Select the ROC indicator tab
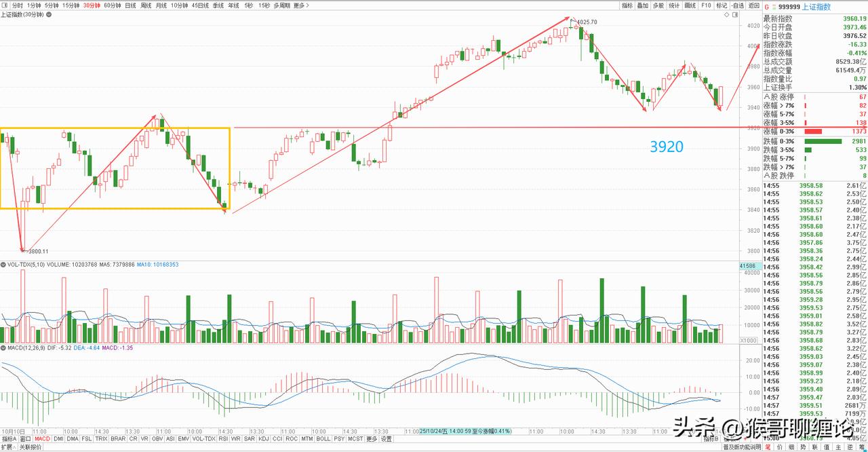This screenshot has height=452, width=868. click(292, 439)
